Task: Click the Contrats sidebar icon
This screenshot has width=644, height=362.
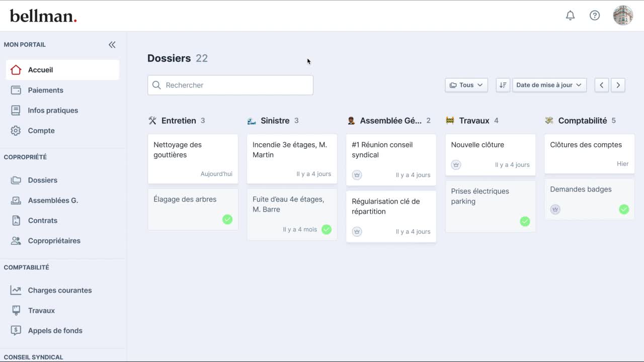Action: point(16,221)
